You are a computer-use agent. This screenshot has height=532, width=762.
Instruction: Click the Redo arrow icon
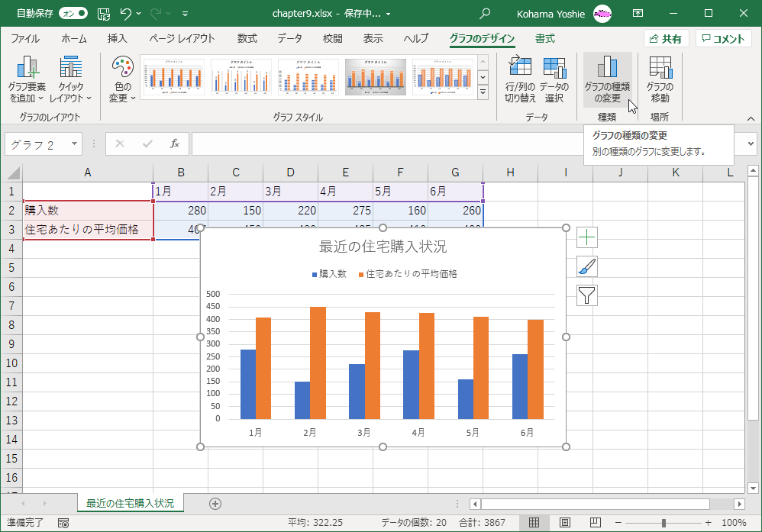pyautogui.click(x=156, y=14)
